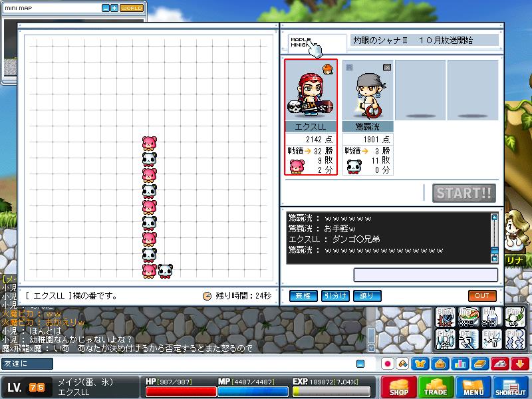Viewport: 532px width, 399px height.
Task: Click the main chat log scroll-down arrow
Action: tap(371, 348)
